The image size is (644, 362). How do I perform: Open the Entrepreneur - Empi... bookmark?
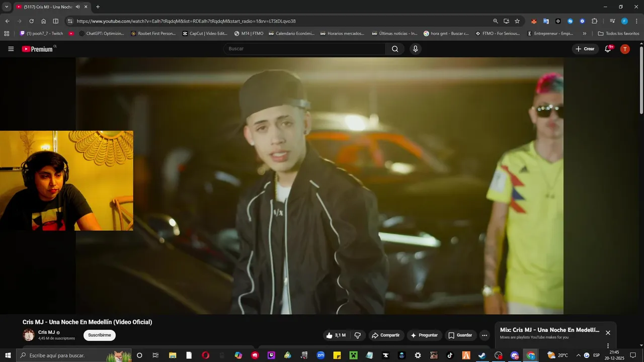click(550, 34)
